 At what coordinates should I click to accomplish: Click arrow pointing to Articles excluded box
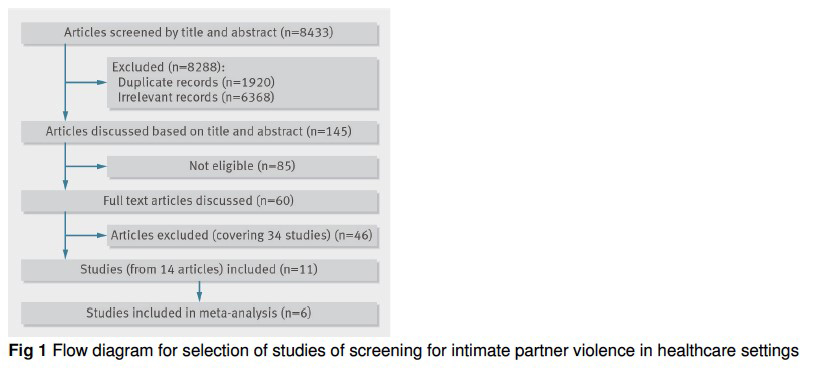click(x=86, y=235)
